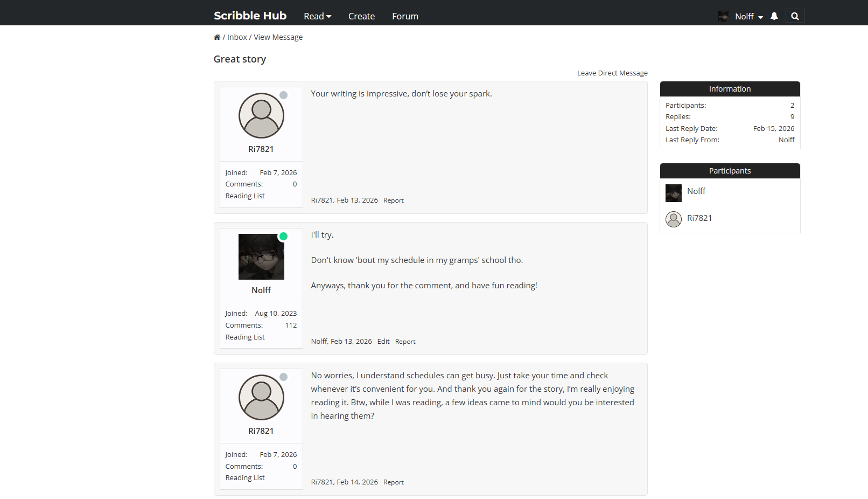This screenshot has height=499, width=868.
Task: Go to the Forum page
Action: [405, 16]
